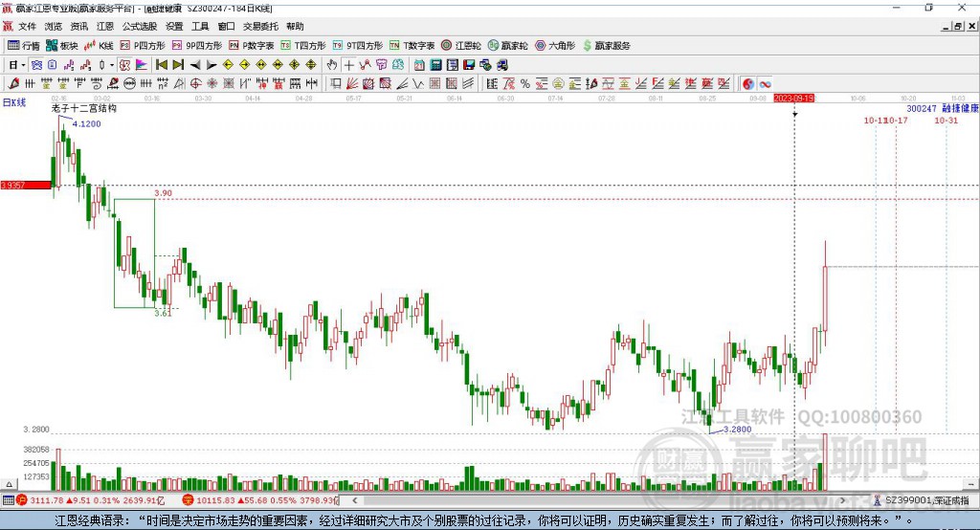Click the yin-yang red circle icon

748,84
